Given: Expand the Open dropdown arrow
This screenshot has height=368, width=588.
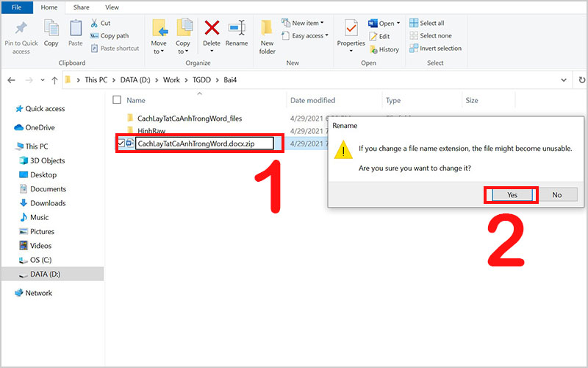Looking at the screenshot, I should 398,24.
